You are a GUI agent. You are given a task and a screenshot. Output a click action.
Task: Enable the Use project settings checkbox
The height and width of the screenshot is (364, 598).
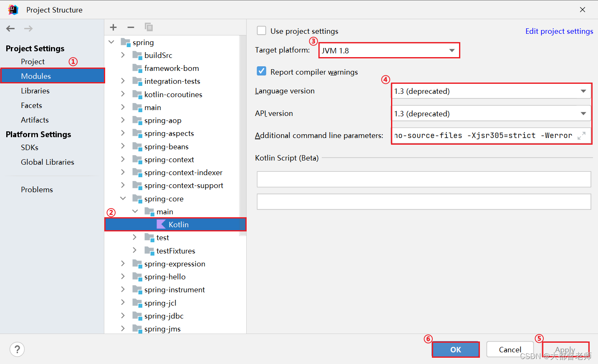click(x=262, y=31)
